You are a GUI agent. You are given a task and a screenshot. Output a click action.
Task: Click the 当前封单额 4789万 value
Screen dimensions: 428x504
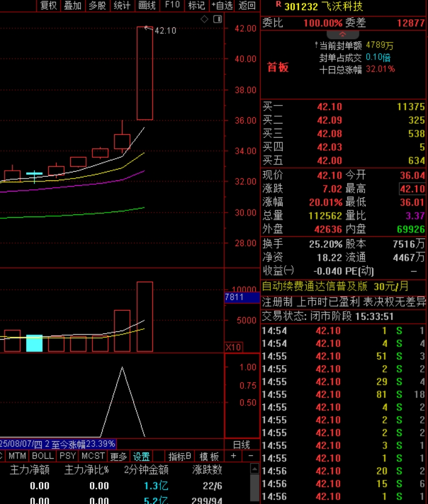[x=379, y=45]
